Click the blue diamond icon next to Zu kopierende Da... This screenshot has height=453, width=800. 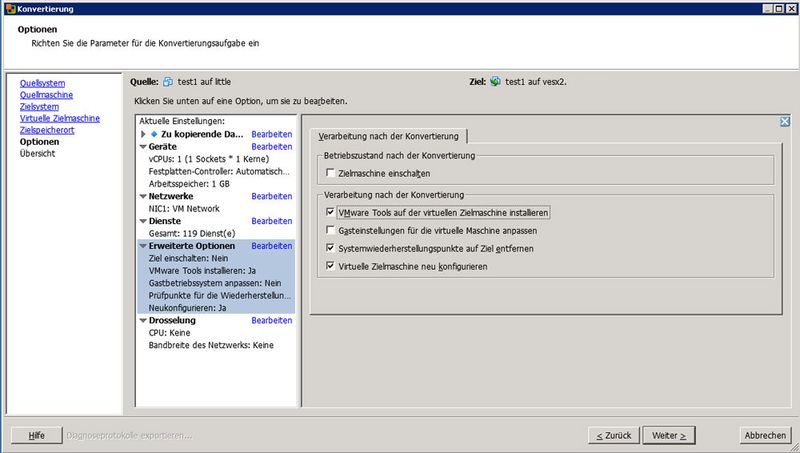pos(154,134)
